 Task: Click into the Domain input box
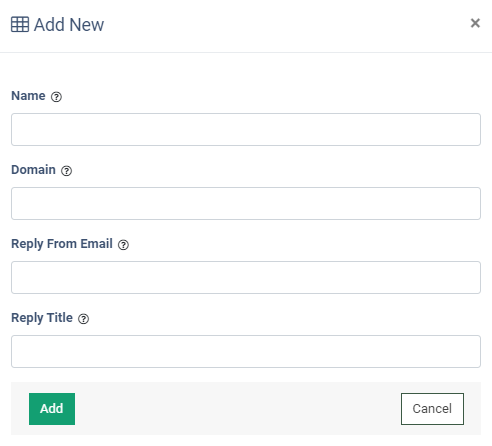pyautogui.click(x=246, y=203)
